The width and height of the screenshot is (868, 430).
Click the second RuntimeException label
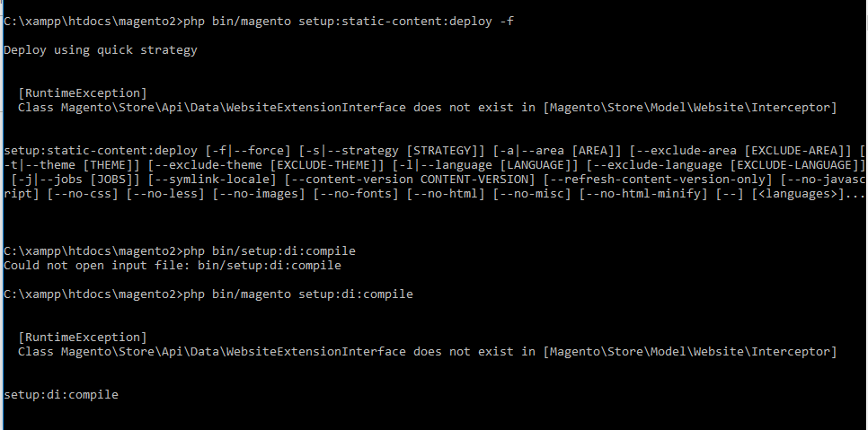click(83, 338)
